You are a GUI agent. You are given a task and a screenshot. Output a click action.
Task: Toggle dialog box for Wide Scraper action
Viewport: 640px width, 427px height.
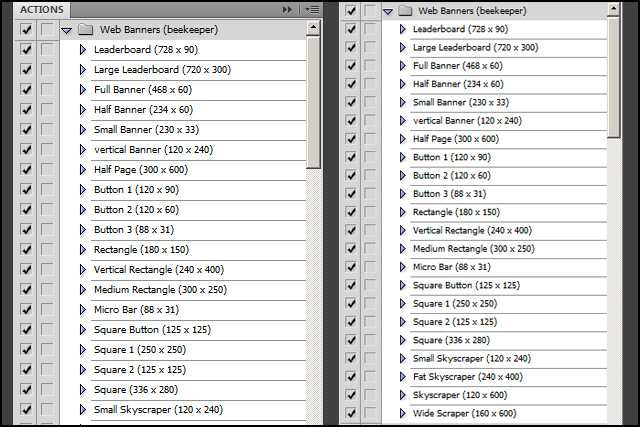370,413
